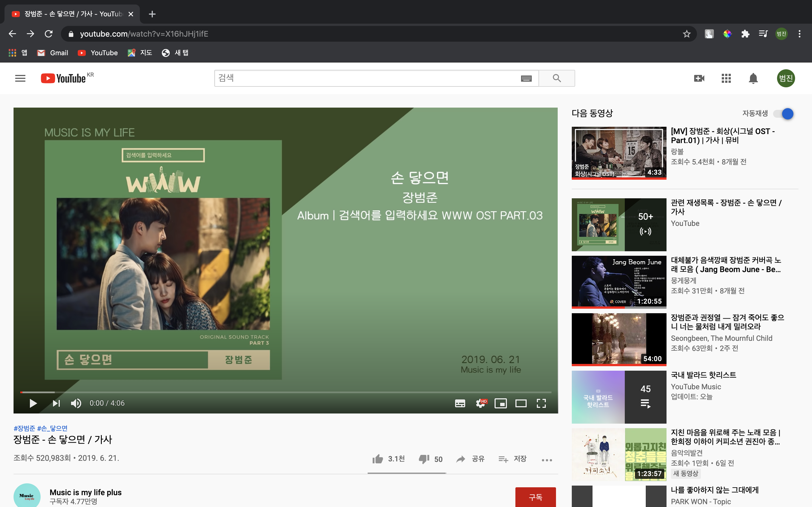Open video settings gear icon
The image size is (812, 507).
pos(480,403)
